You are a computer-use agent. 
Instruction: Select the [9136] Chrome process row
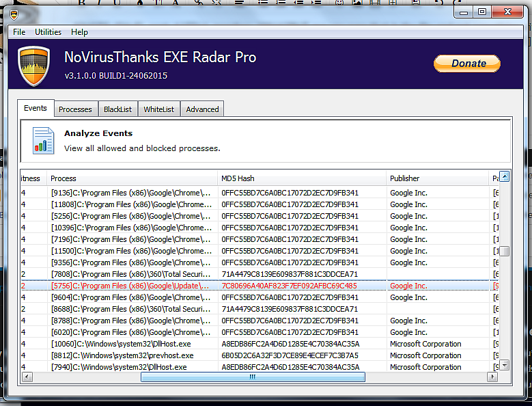tap(260, 193)
